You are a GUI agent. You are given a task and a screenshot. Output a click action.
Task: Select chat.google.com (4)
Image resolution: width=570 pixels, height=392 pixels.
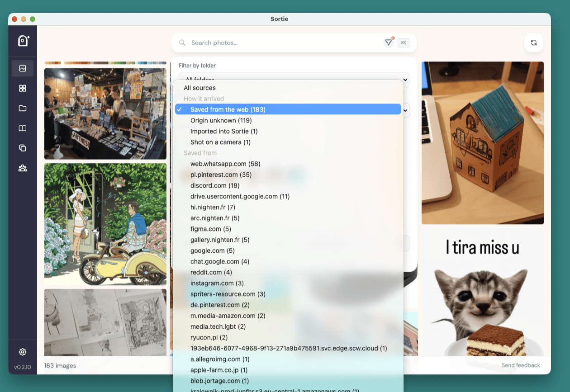tap(288, 261)
